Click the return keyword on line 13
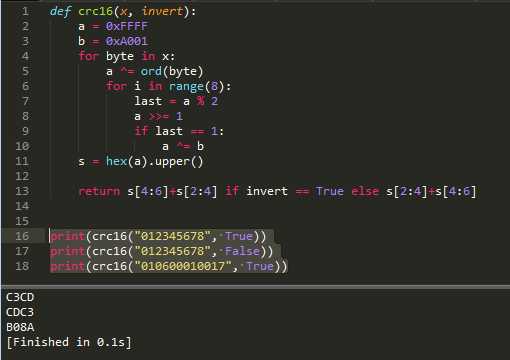 [x=99, y=191]
